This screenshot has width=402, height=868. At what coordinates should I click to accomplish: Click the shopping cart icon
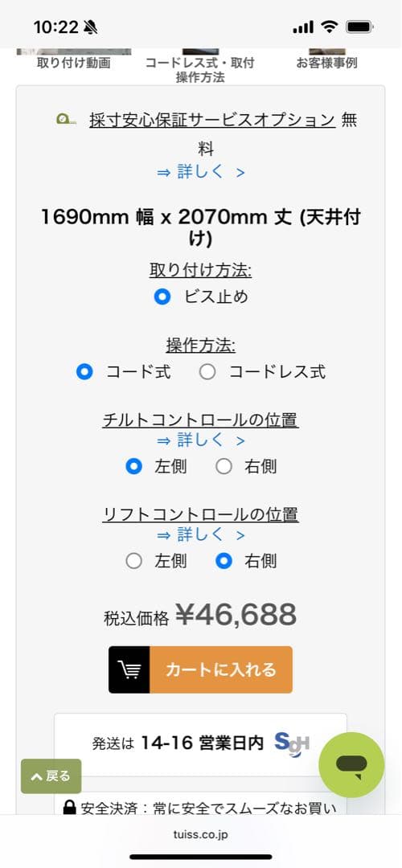pos(129,669)
